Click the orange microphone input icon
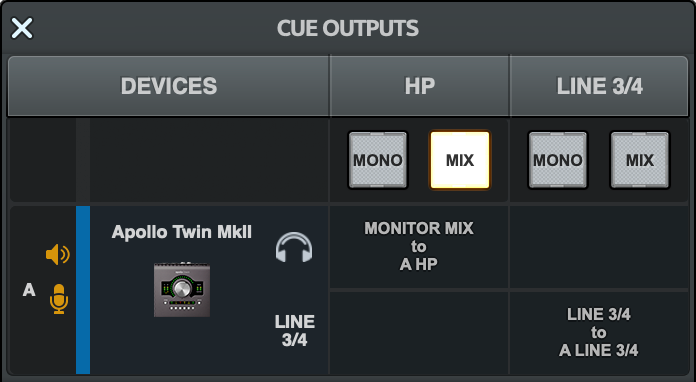 click(59, 299)
